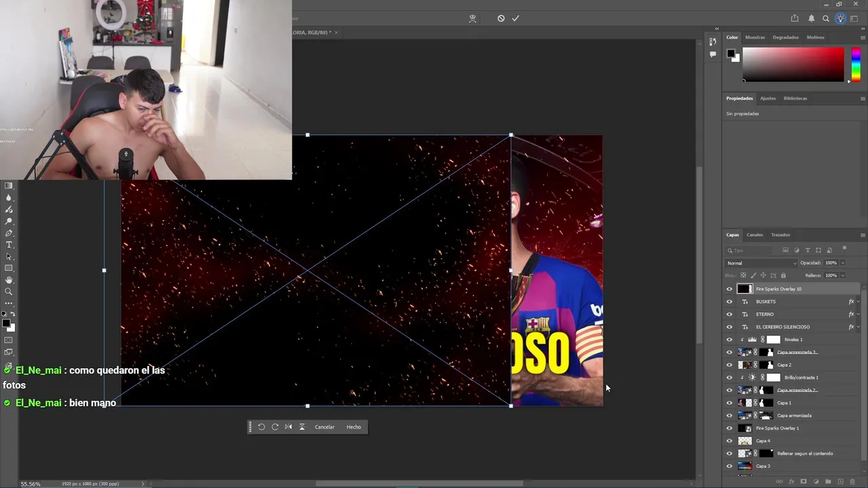
Task: Switch to the Muestras tab
Action: [755, 37]
